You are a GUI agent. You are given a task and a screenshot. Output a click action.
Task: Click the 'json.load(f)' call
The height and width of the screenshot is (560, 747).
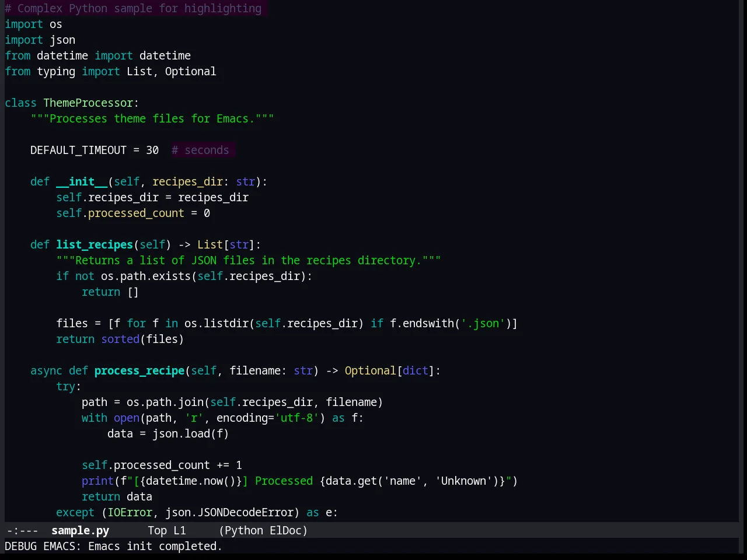[x=191, y=433]
